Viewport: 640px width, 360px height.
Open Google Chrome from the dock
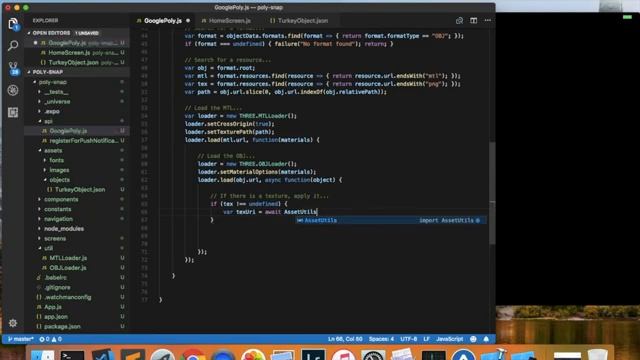pyautogui.click(x=193, y=355)
